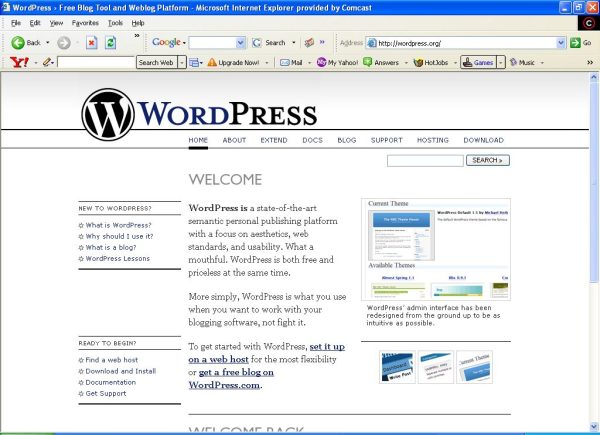Image resolution: width=600 pixels, height=435 pixels.
Task: Click the Google toolbar logo
Action: (166, 42)
